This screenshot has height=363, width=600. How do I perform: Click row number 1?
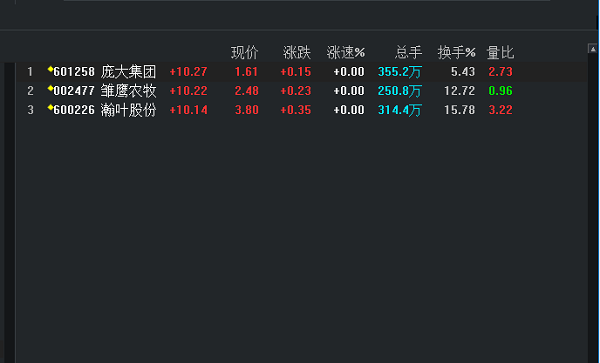click(x=30, y=72)
